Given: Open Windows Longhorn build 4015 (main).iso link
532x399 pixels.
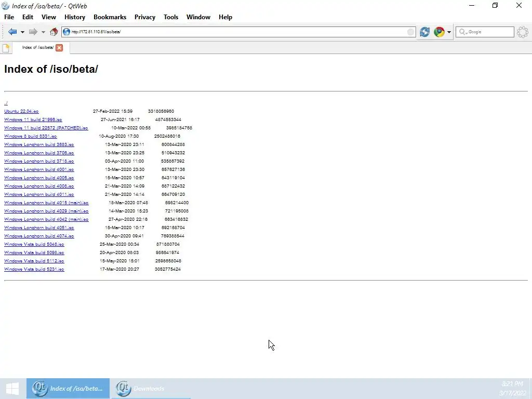Looking at the screenshot, I should pos(46,203).
